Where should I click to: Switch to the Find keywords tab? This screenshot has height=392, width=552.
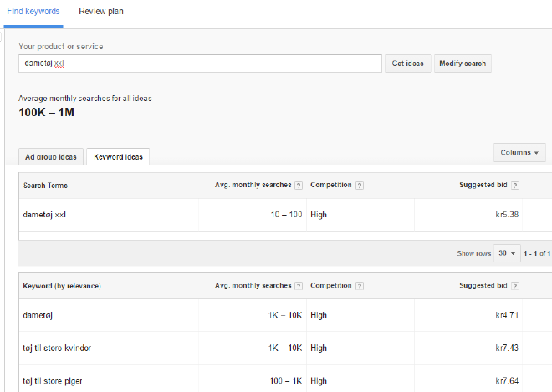(x=33, y=12)
